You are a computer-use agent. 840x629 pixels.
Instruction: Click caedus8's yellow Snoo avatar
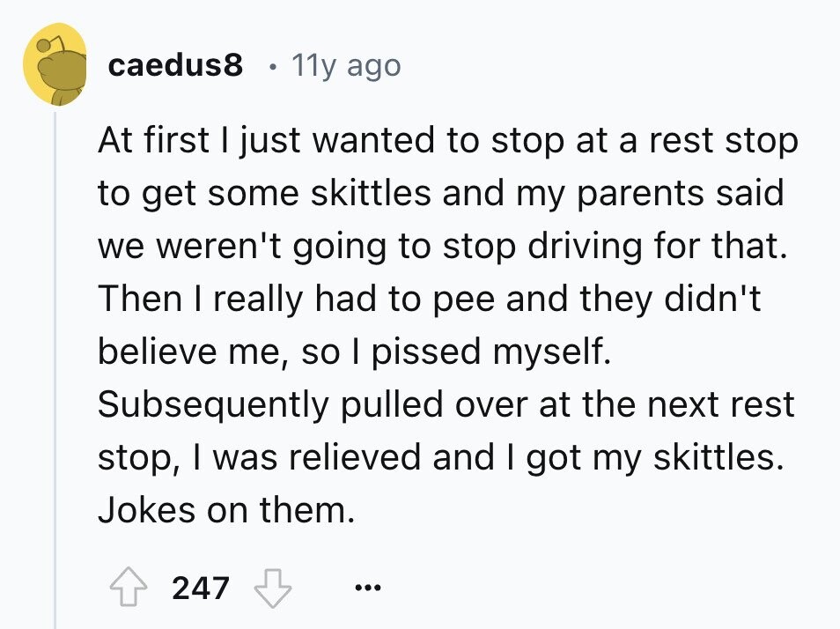(55, 64)
